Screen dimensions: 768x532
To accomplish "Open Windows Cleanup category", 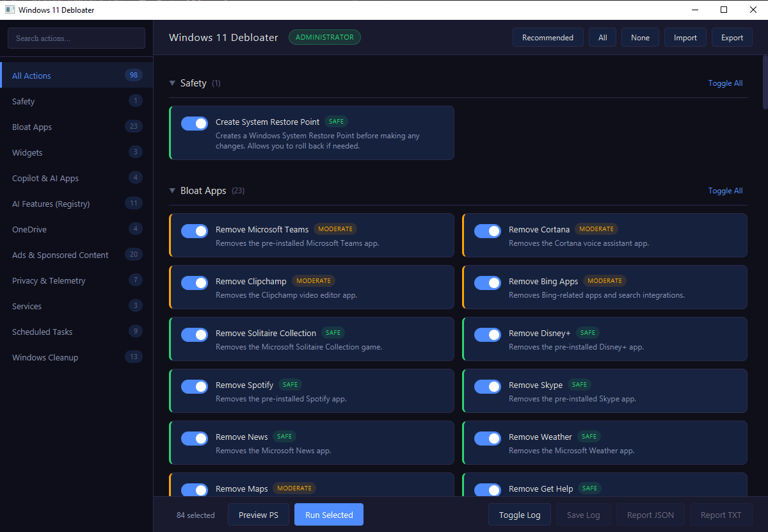I will [77, 357].
